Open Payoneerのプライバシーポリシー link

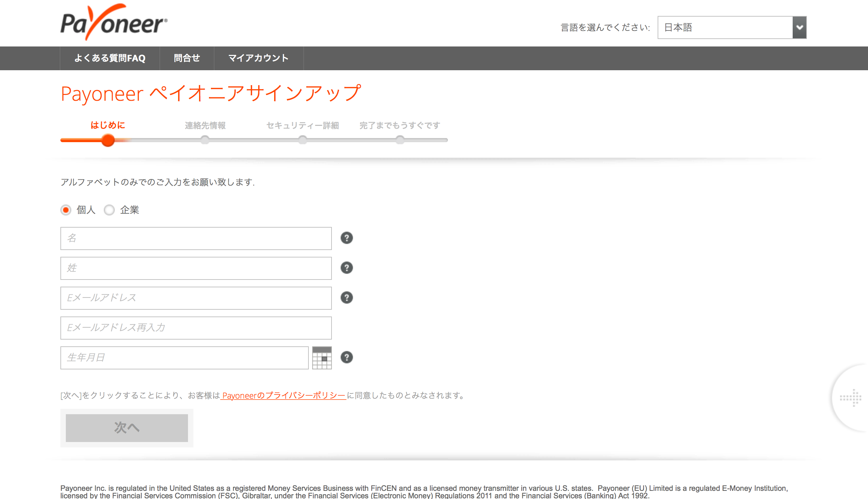[x=283, y=396]
